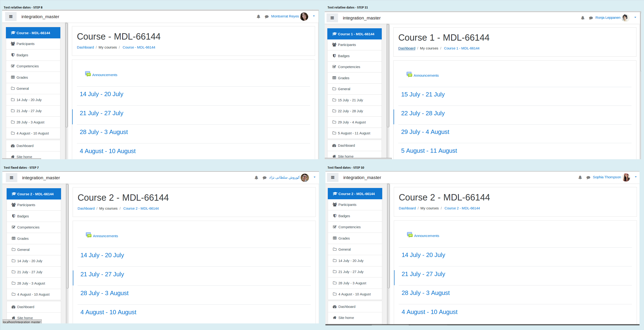The width and height of the screenshot is (644, 330).
Task: Open 4 August - 10 August in Step 10 sidebar
Action: click(355, 294)
